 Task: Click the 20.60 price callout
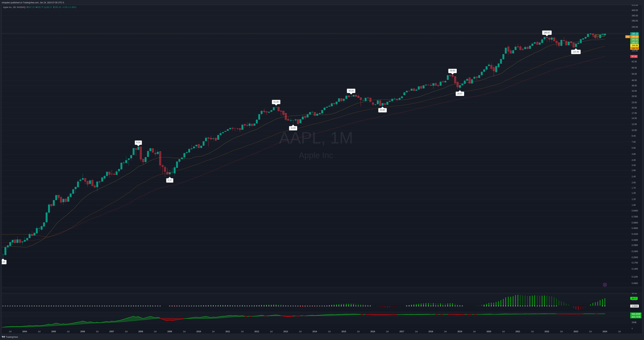pyautogui.click(x=382, y=110)
